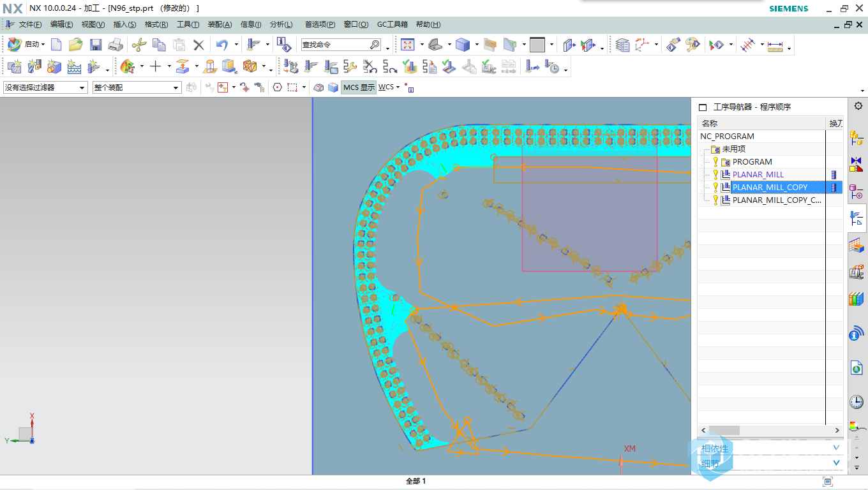Click the Create Method icon
Viewport: 868px width, 490px height.
[x=73, y=66]
